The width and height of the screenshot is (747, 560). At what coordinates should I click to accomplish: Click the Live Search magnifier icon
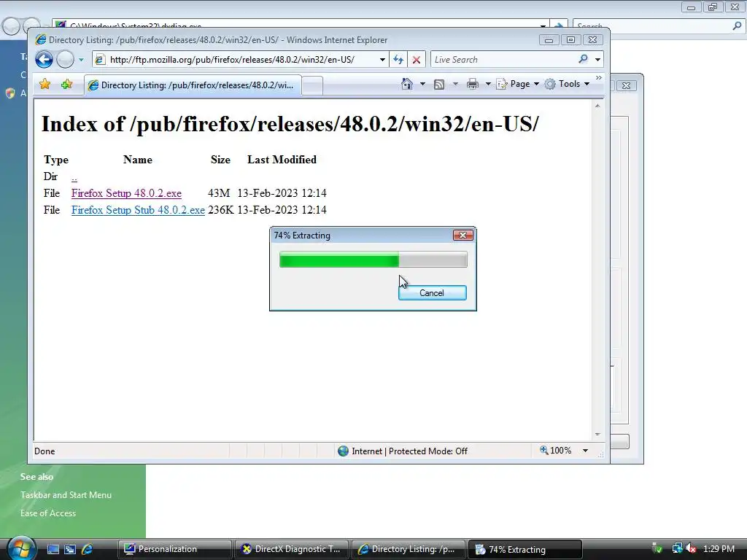tap(583, 59)
